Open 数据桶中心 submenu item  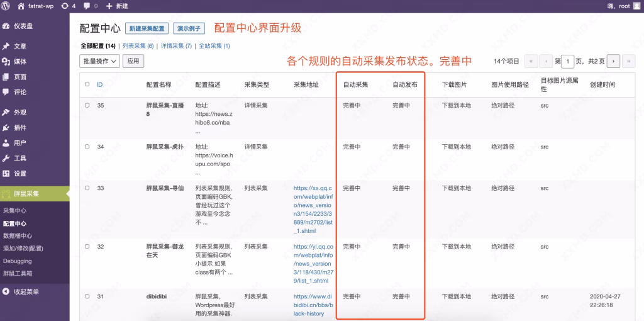[21, 236]
